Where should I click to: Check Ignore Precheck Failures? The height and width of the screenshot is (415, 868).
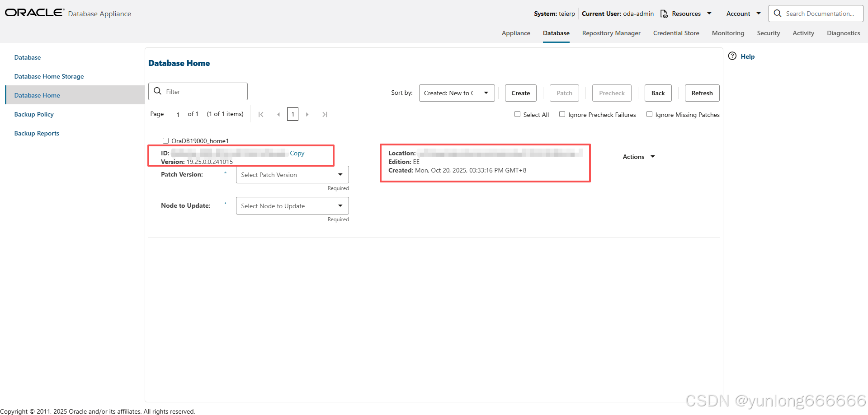(562, 114)
